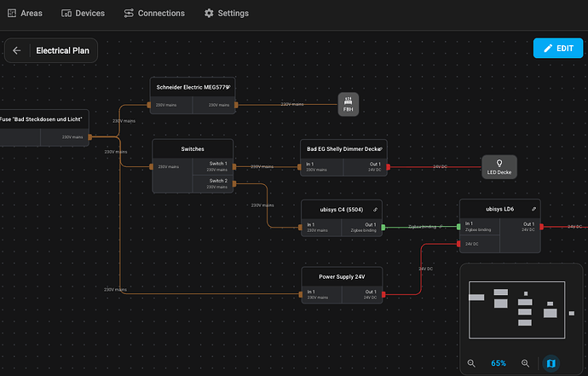
Task: Click Switch 1 row in Switches node
Action: tap(213, 166)
